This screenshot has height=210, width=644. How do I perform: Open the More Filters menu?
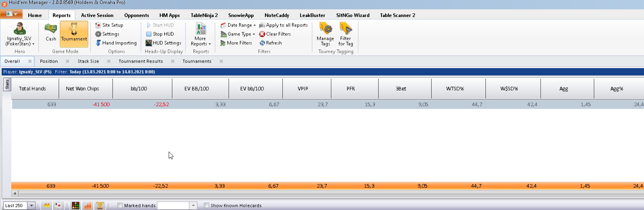236,43
